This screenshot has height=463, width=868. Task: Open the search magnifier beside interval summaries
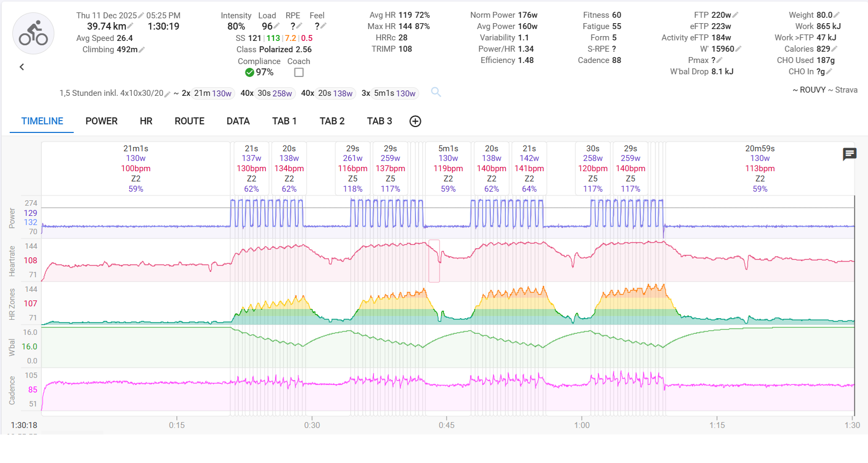point(436,93)
